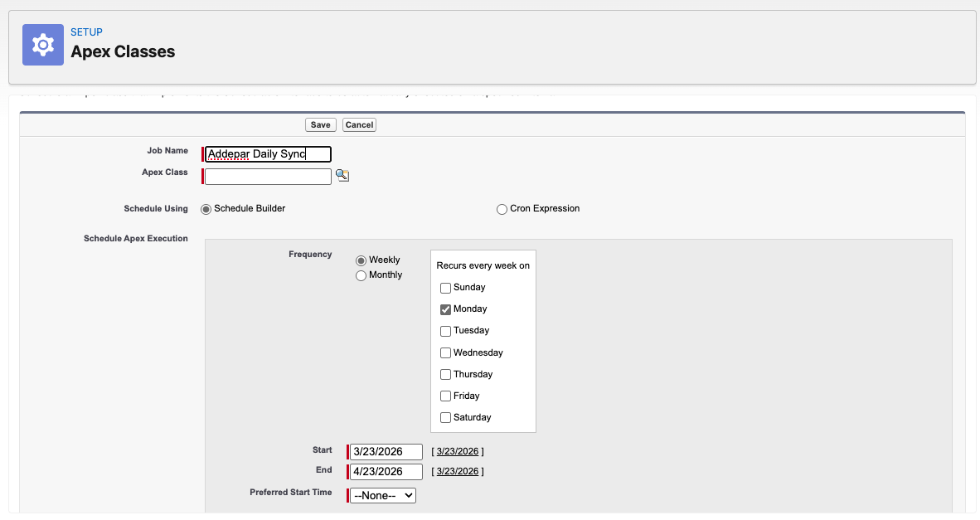Viewport: 980px width, 520px height.
Task: Focus the Job Name input field
Action: point(268,153)
